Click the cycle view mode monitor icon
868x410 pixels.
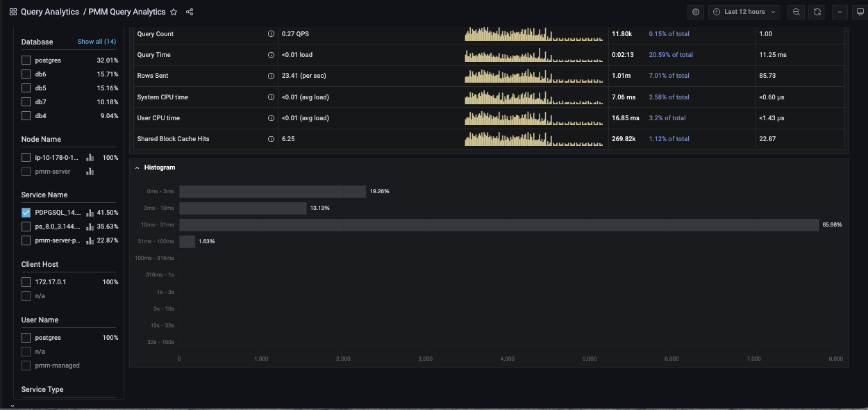pos(860,12)
